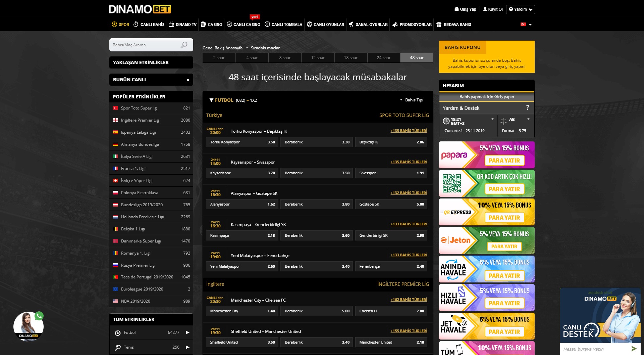Select Spor Toto Süper lig in sidebar
The height and width of the screenshot is (355, 644).
(x=151, y=108)
